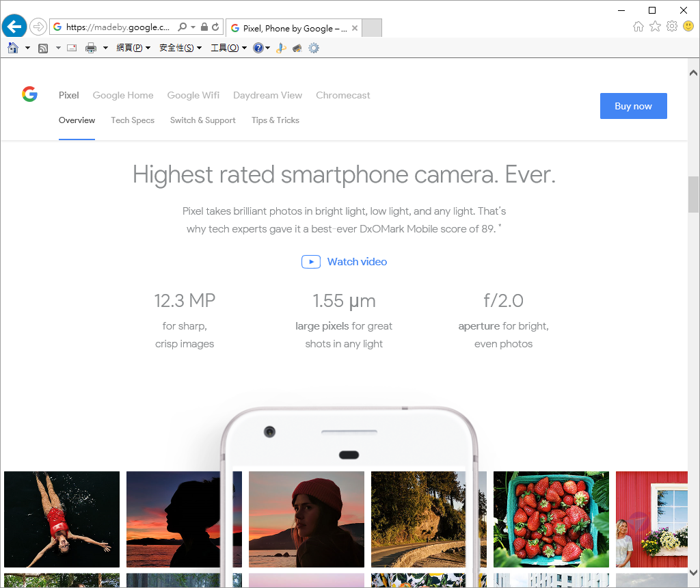Expand the Help dropdown arrow
Image resolution: width=700 pixels, height=588 pixels.
click(x=267, y=48)
